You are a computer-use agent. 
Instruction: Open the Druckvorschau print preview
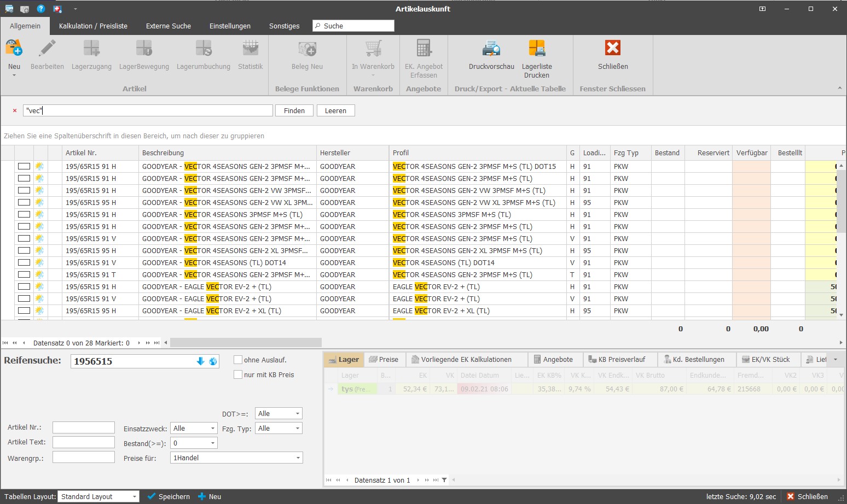[491, 48]
